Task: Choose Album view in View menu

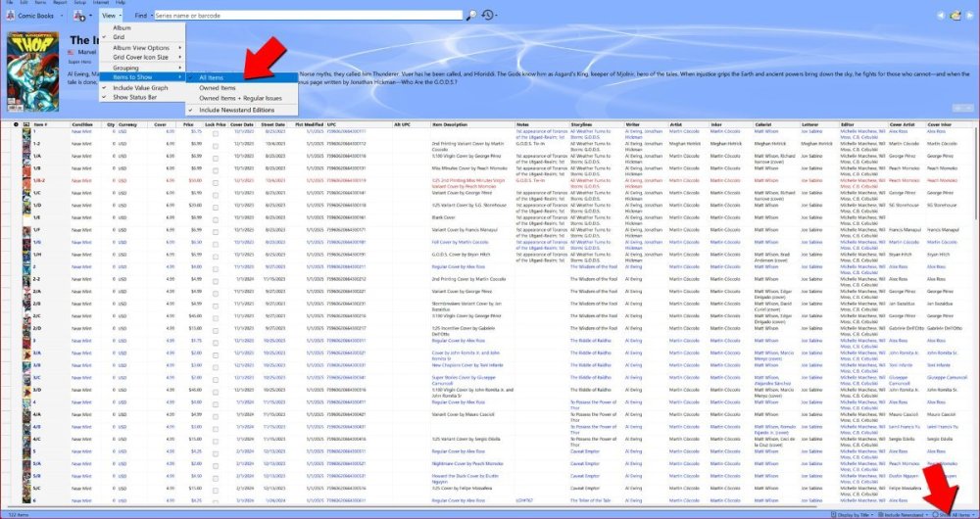Action: [x=122, y=28]
